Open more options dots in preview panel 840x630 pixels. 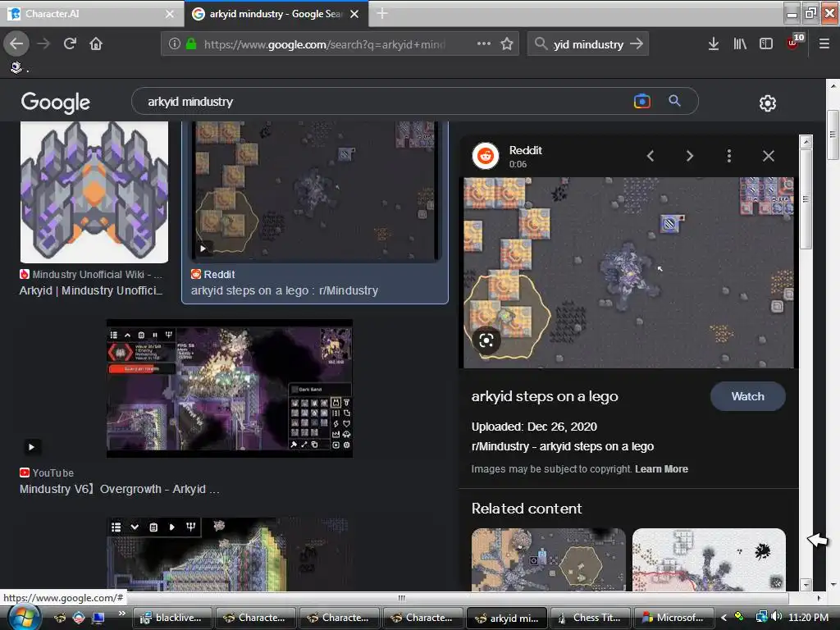point(728,156)
